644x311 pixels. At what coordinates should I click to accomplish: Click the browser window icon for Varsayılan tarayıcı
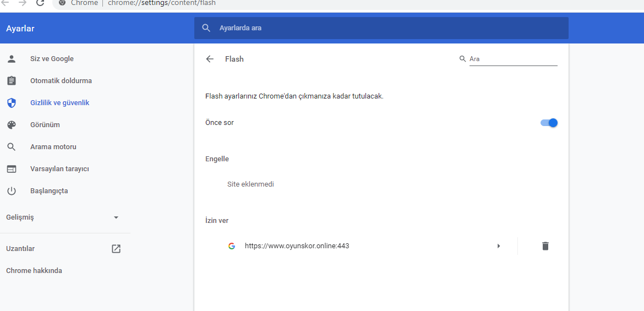(12, 169)
